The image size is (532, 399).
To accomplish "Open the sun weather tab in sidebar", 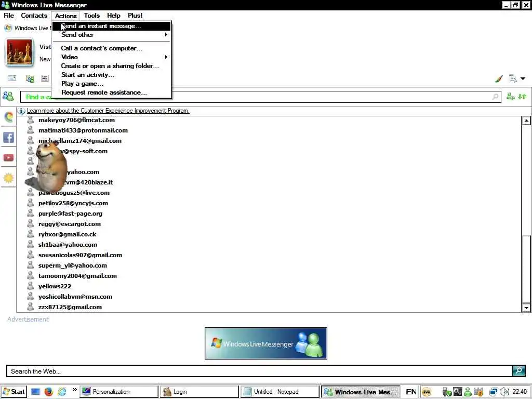I will [8, 178].
